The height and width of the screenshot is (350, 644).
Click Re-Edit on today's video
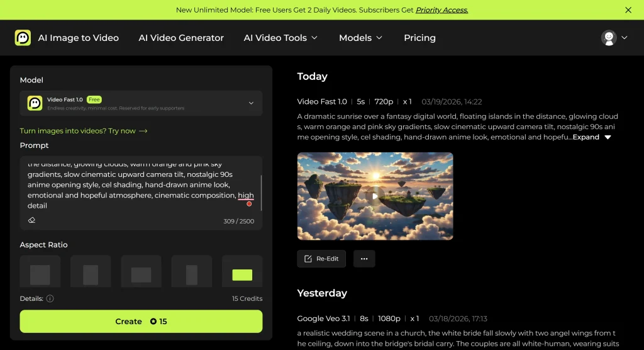(x=321, y=259)
